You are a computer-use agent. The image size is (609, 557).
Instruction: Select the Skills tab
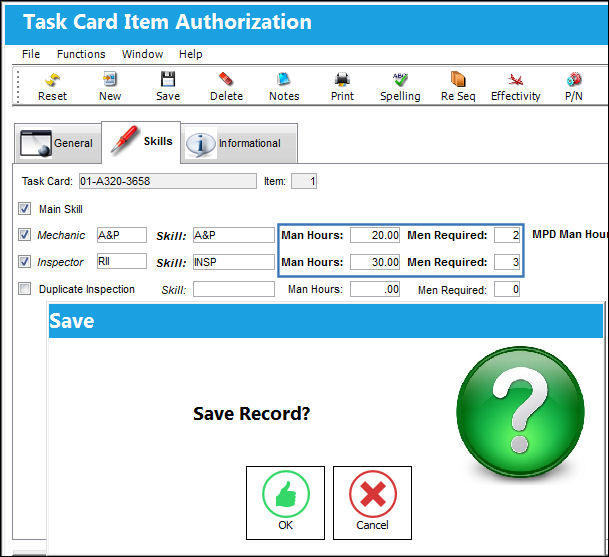pos(141,142)
